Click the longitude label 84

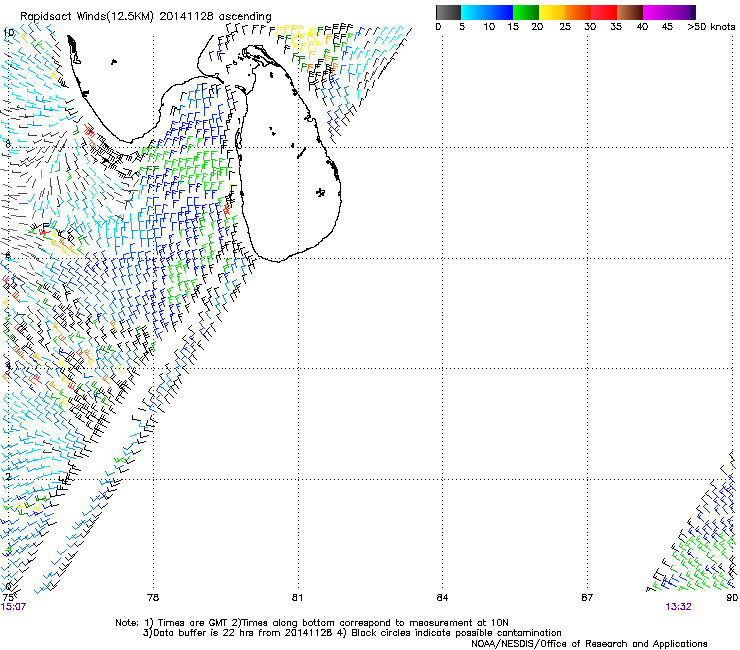point(442,598)
